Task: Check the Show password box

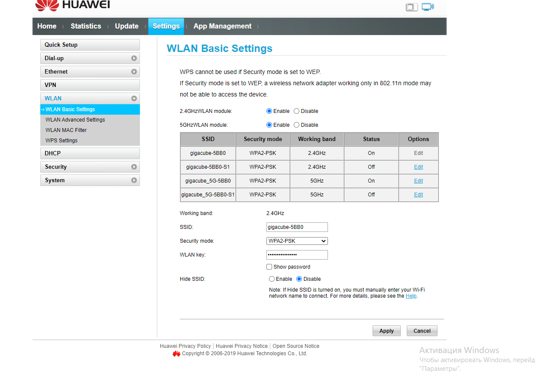Action: (x=269, y=267)
